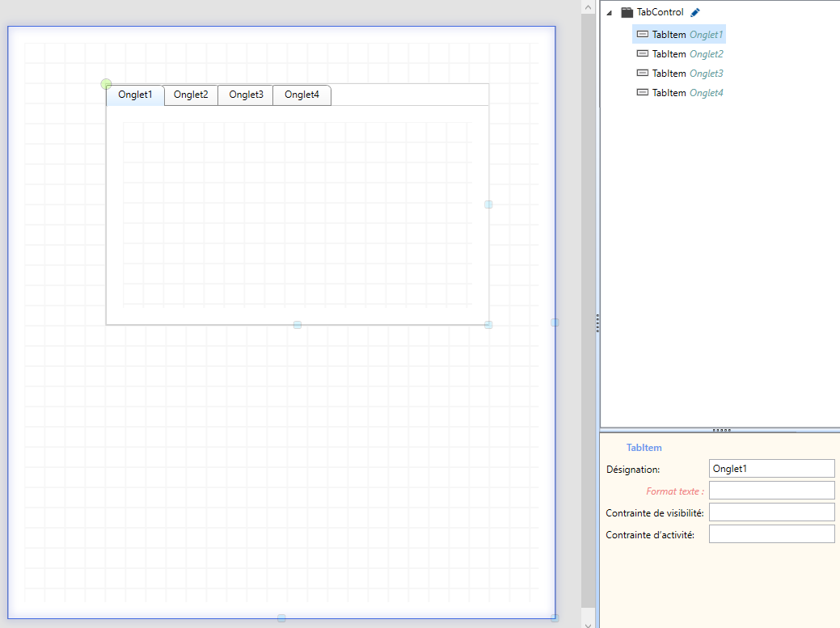The height and width of the screenshot is (628, 840).
Task: Click the Désignation input field
Action: [771, 469]
